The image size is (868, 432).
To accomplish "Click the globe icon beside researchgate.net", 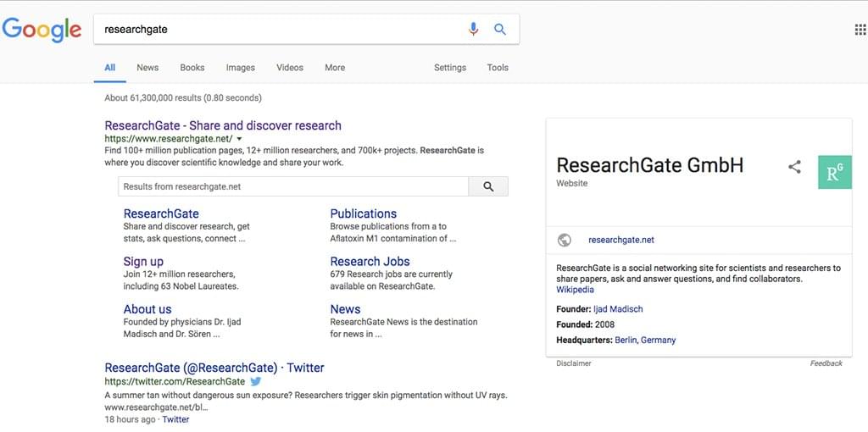I will click(x=564, y=240).
